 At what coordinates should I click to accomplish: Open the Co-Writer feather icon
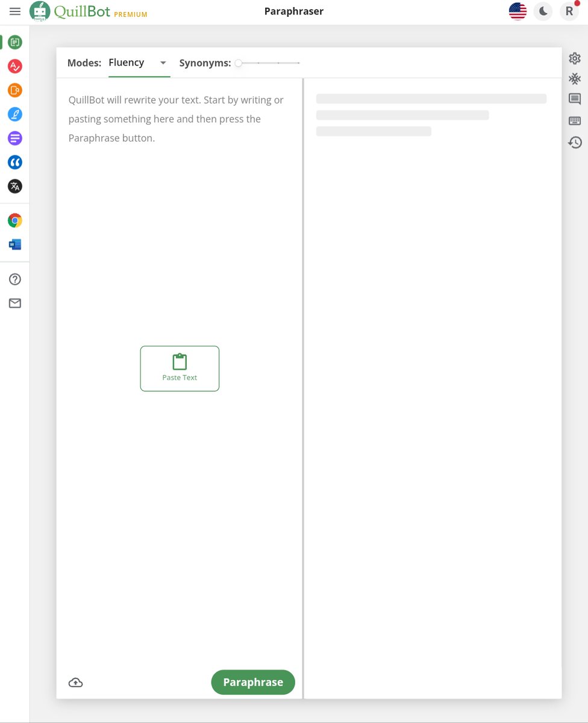[15, 114]
